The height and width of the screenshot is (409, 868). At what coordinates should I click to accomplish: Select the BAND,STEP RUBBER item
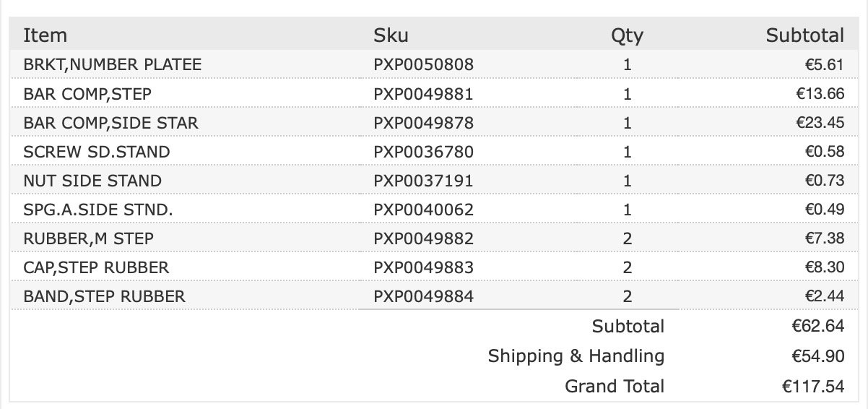point(104,296)
